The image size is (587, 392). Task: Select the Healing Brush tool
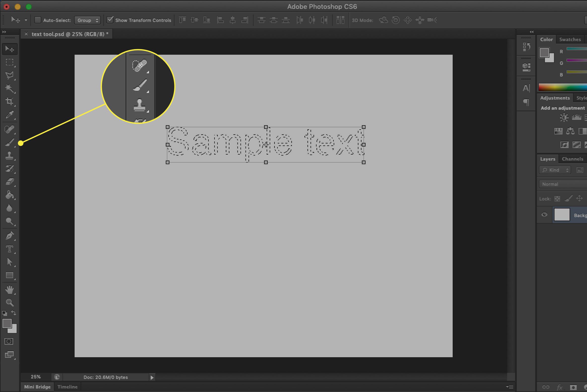click(10, 130)
